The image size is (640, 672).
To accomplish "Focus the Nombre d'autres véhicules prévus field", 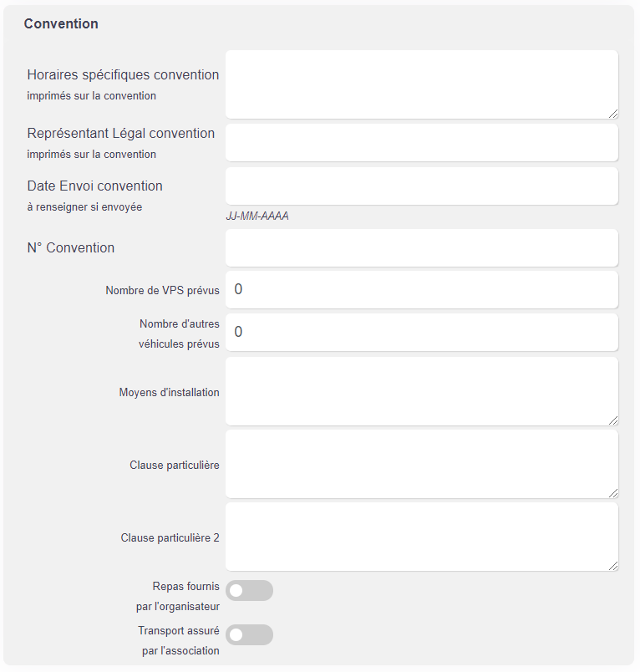I will 422,332.
